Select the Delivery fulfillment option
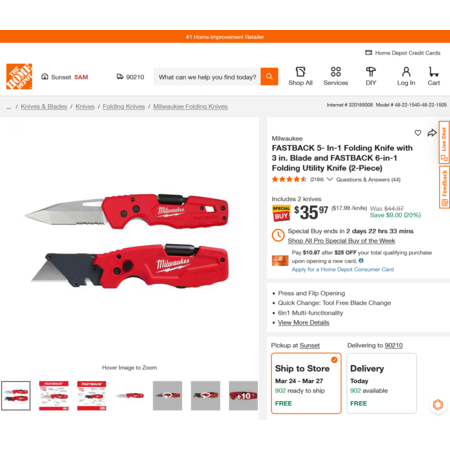450x450 pixels. pos(382,383)
